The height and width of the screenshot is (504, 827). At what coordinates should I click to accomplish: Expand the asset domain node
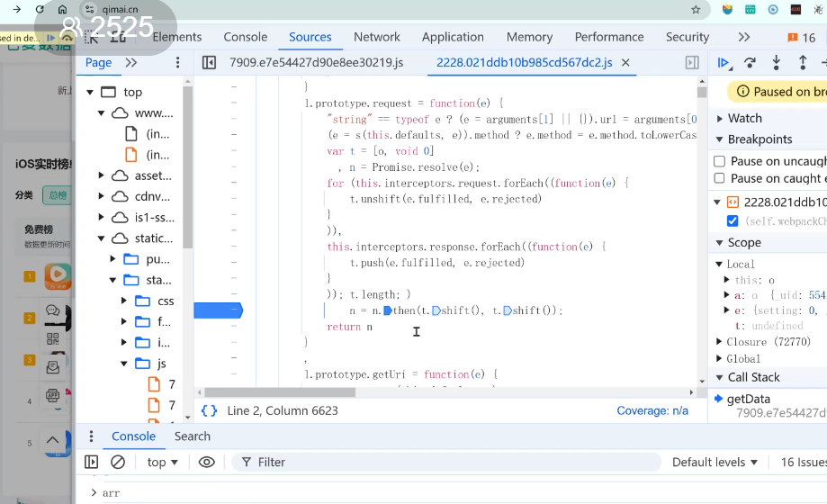coord(102,175)
